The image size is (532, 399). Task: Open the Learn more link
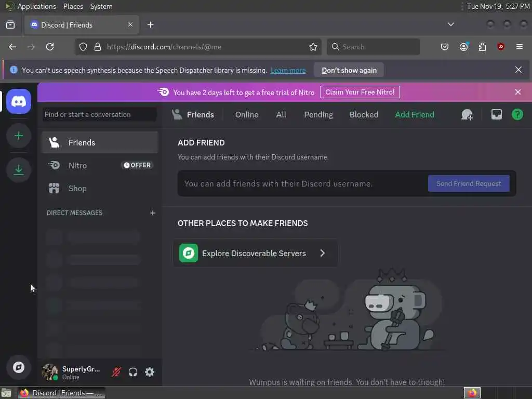tap(288, 70)
